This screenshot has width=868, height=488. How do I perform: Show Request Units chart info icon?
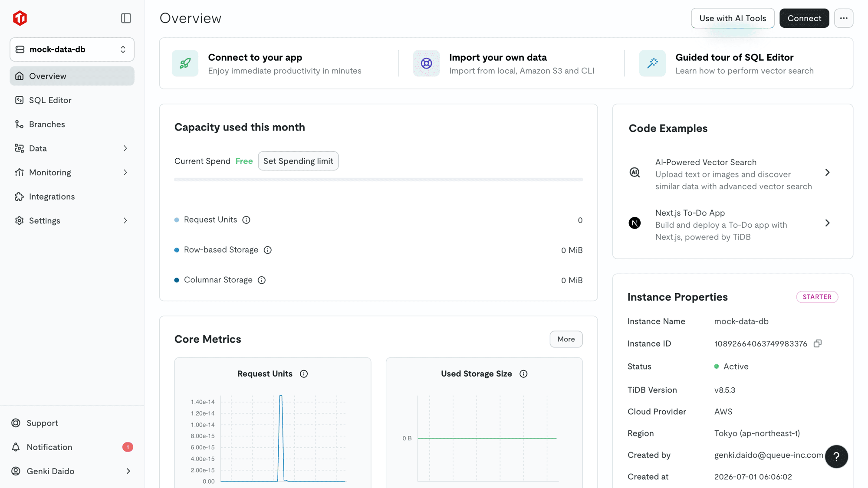pos(304,374)
